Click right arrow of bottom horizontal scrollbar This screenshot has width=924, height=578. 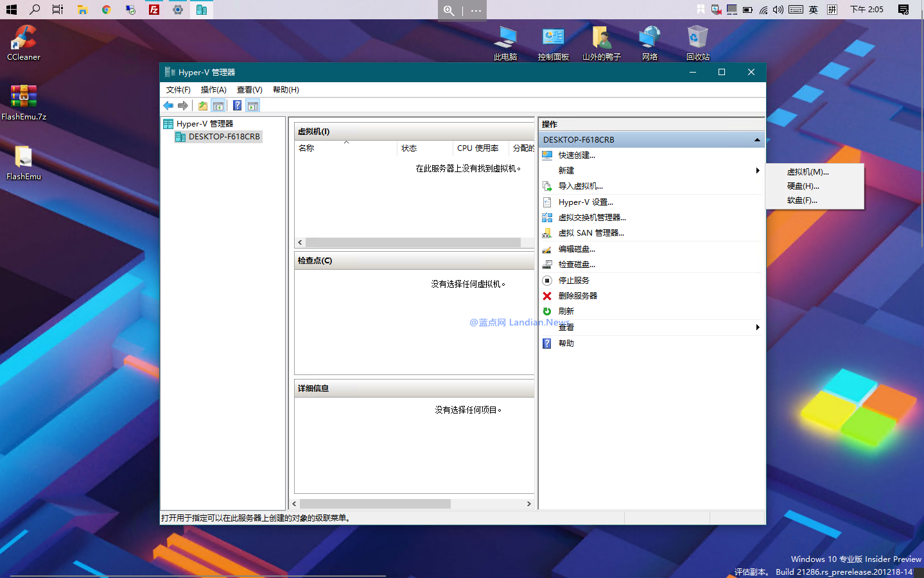(x=528, y=504)
